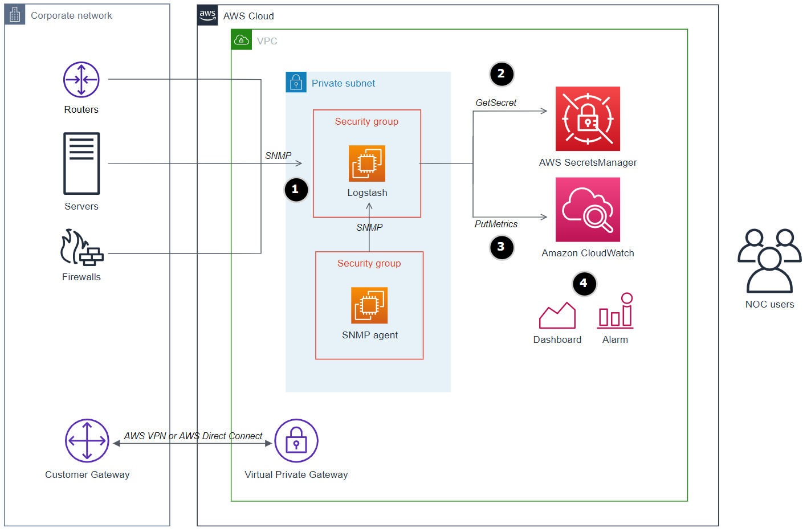Select the Firewalls icon
The image size is (807, 532).
pos(82,251)
